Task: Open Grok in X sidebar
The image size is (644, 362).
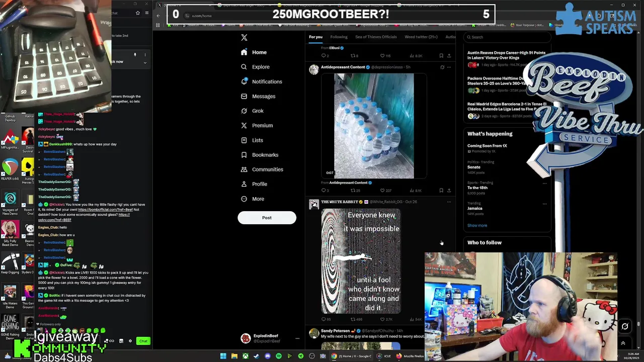Action: 252,111
